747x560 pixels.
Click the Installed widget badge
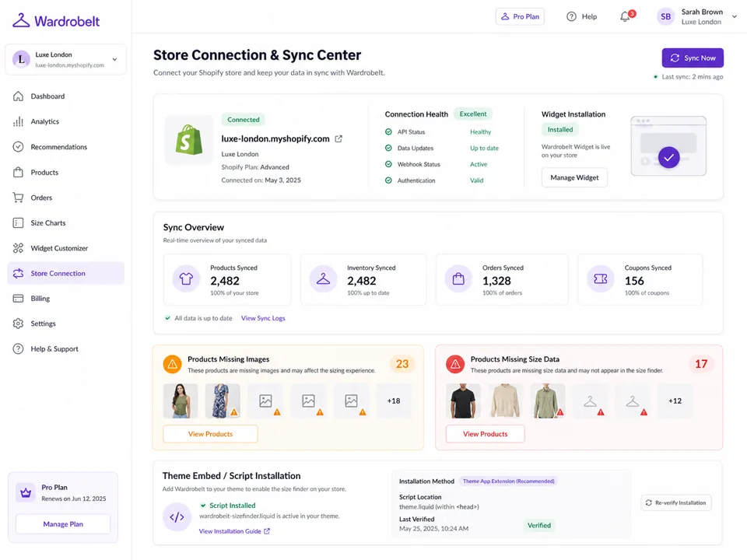(x=560, y=130)
